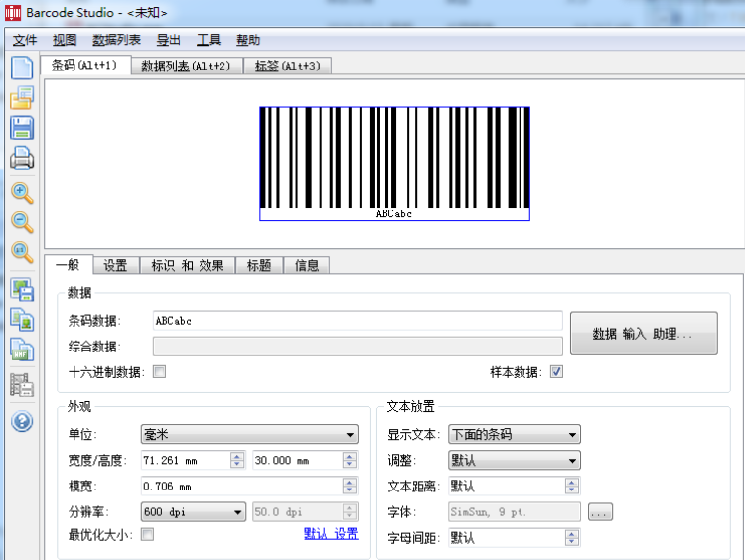Click the New document icon

[x=21, y=69]
